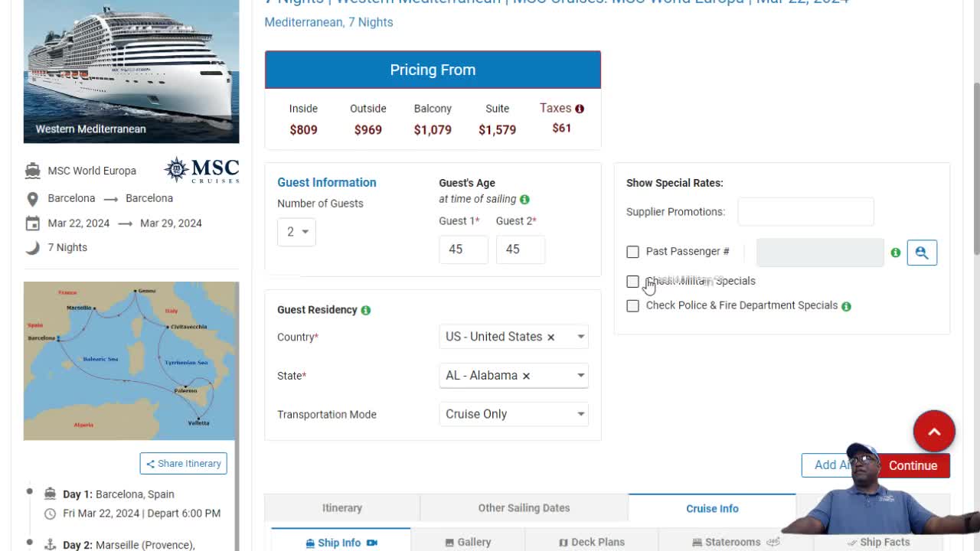The image size is (980, 551).
Task: Open the State dropdown arrow
Action: tap(581, 376)
